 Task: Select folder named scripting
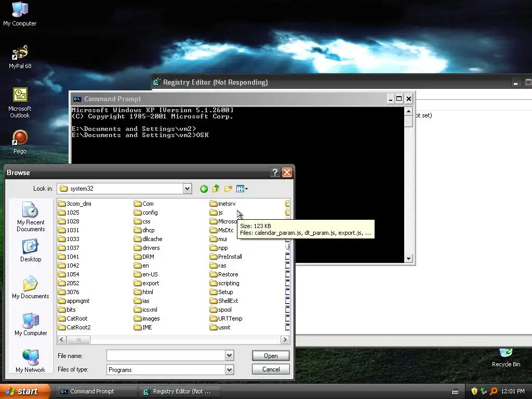pyautogui.click(x=224, y=283)
